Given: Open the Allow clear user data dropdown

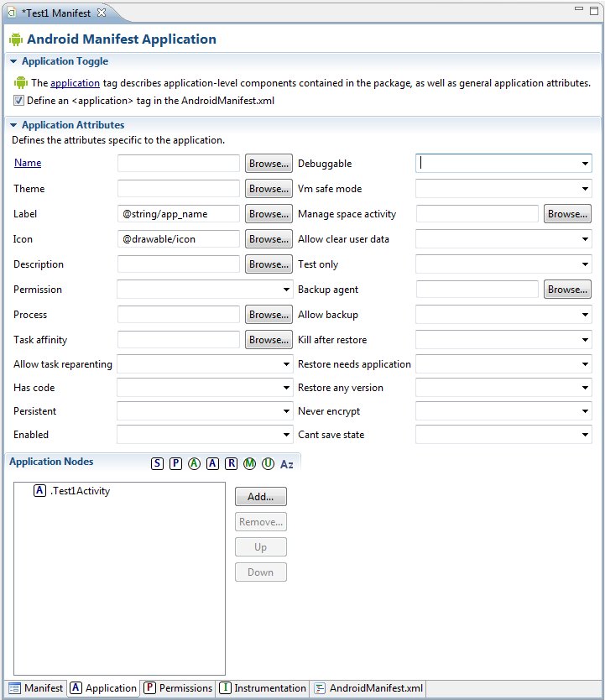Looking at the screenshot, I should coord(585,239).
